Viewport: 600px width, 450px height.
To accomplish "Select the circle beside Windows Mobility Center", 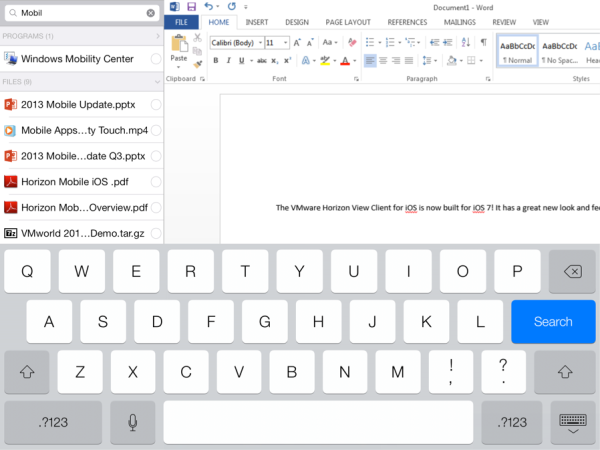I will [156, 59].
